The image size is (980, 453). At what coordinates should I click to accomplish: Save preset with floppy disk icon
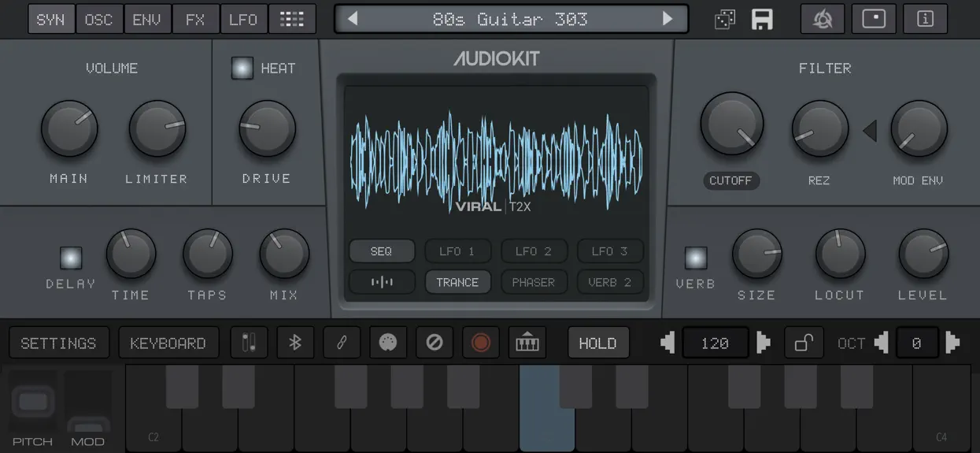point(762,20)
